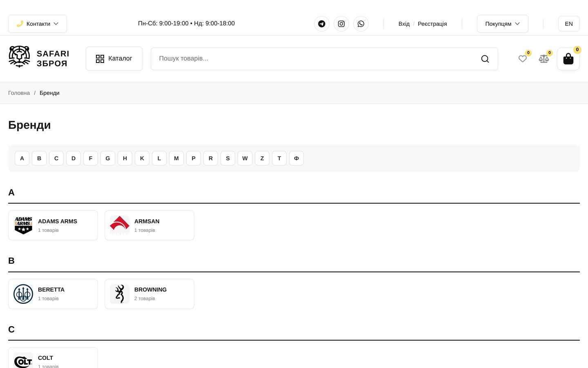This screenshot has width=588, height=368.
Task: Click the Adams Arms brand logo
Action: (23, 225)
